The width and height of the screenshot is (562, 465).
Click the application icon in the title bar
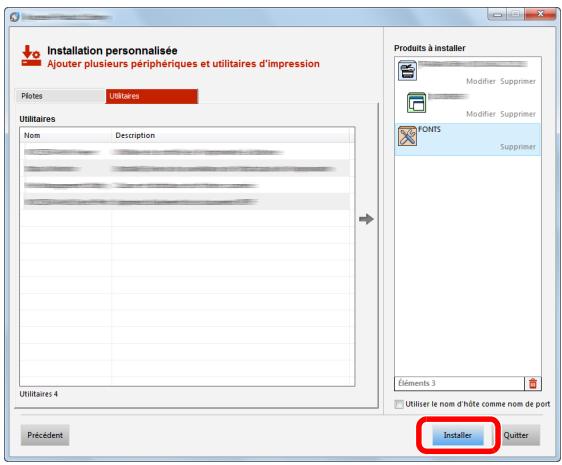point(14,17)
